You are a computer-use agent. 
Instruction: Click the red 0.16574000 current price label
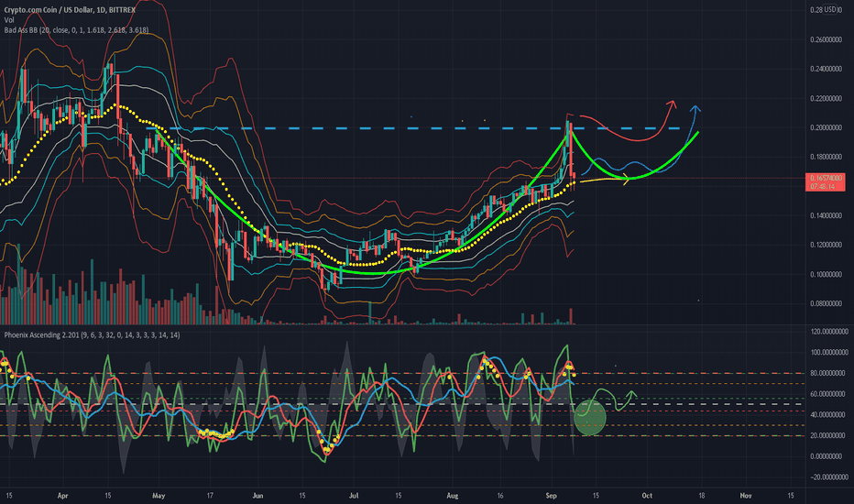(x=826, y=178)
